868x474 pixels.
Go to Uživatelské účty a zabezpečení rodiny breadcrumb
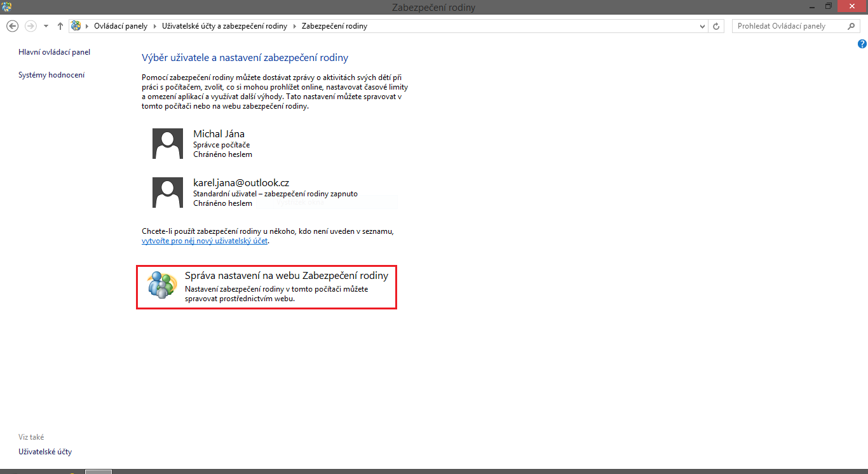point(223,26)
